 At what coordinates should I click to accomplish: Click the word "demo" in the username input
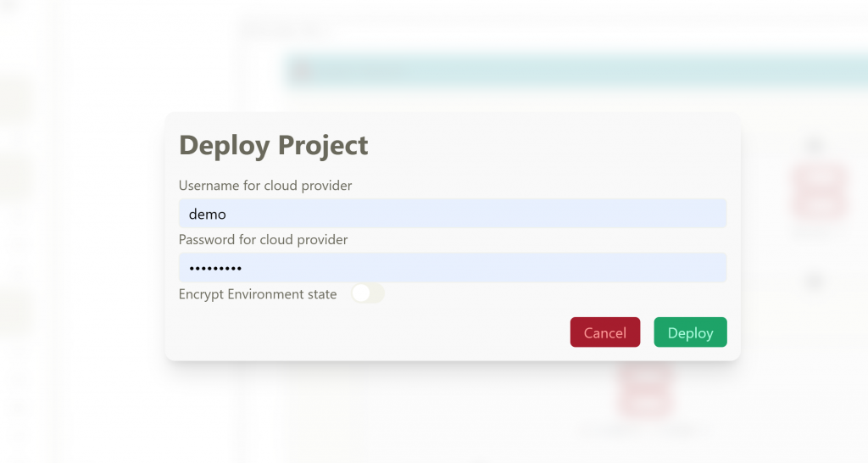[x=208, y=215]
